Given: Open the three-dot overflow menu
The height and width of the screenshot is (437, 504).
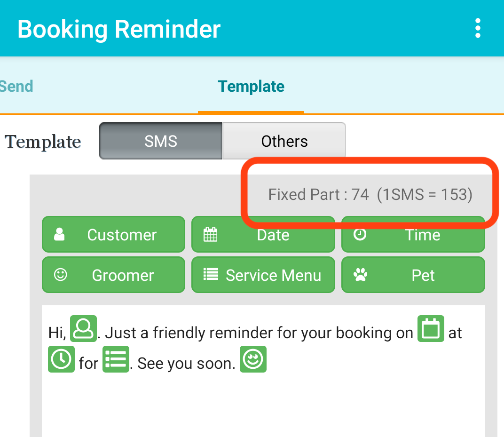Looking at the screenshot, I should click(478, 28).
